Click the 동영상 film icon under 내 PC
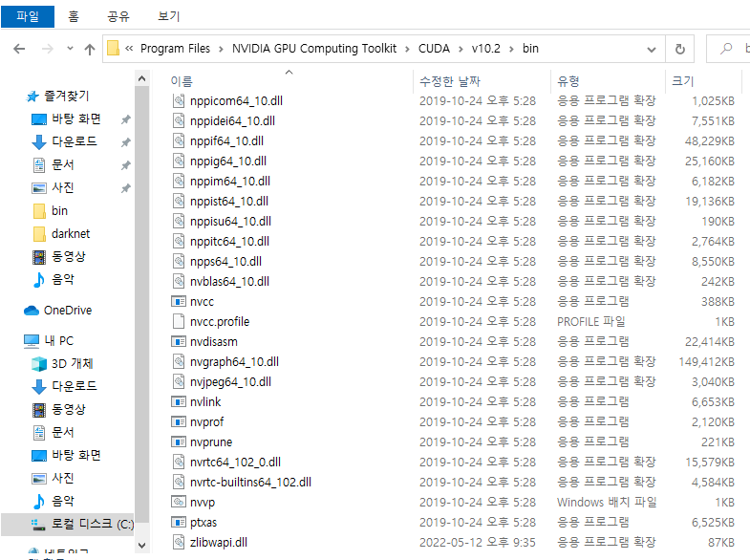The image size is (750, 560). (39, 409)
